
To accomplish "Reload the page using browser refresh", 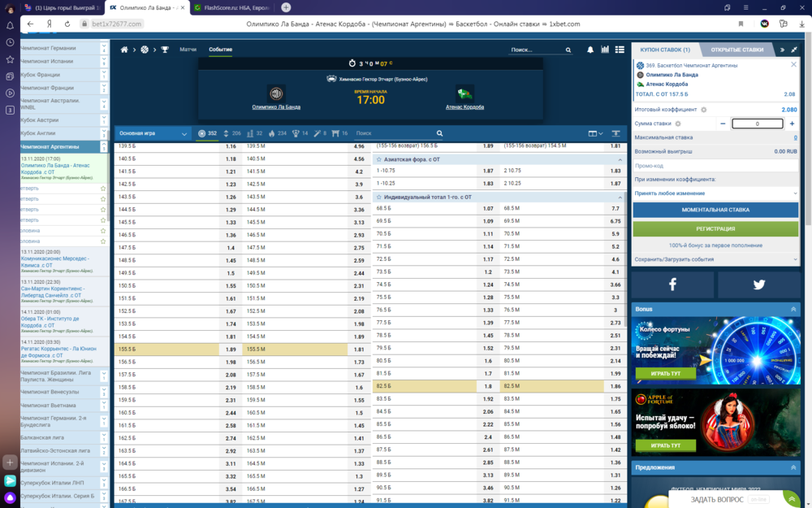I will (67, 24).
